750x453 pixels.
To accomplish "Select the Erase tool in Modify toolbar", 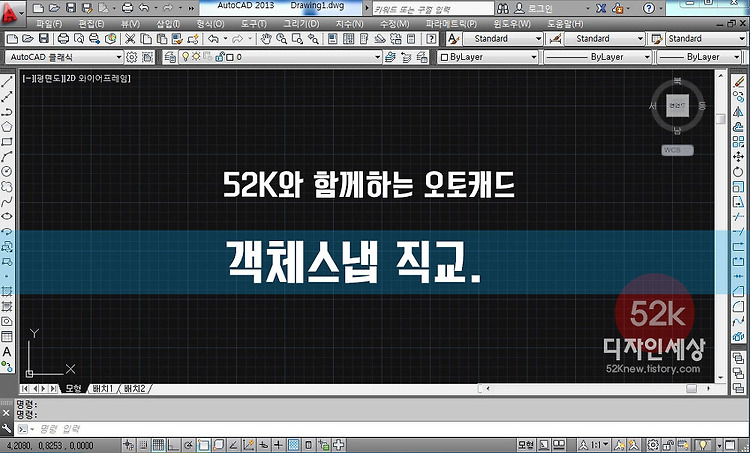I will coord(739,82).
